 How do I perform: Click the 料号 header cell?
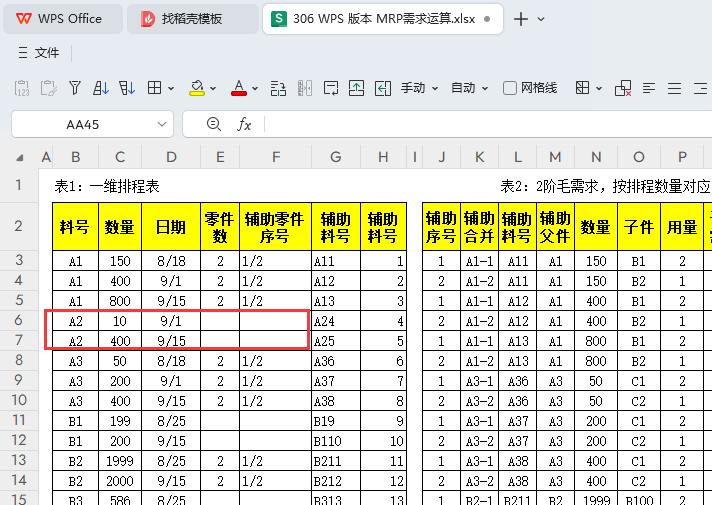coord(75,227)
